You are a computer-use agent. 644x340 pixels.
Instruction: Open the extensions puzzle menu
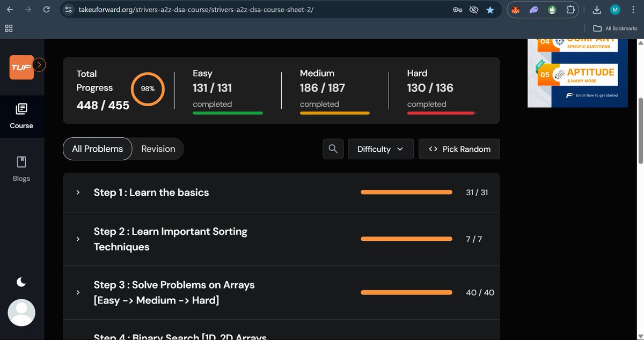570,10
